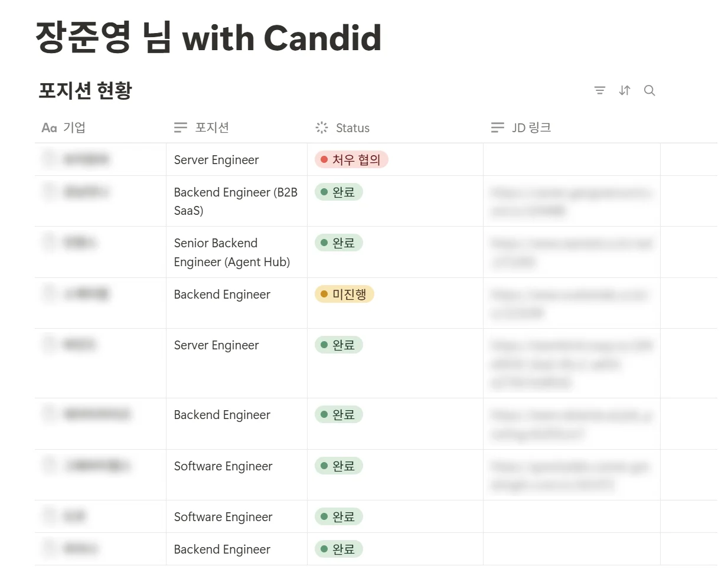Open the filter icon above the table

pos(600,90)
